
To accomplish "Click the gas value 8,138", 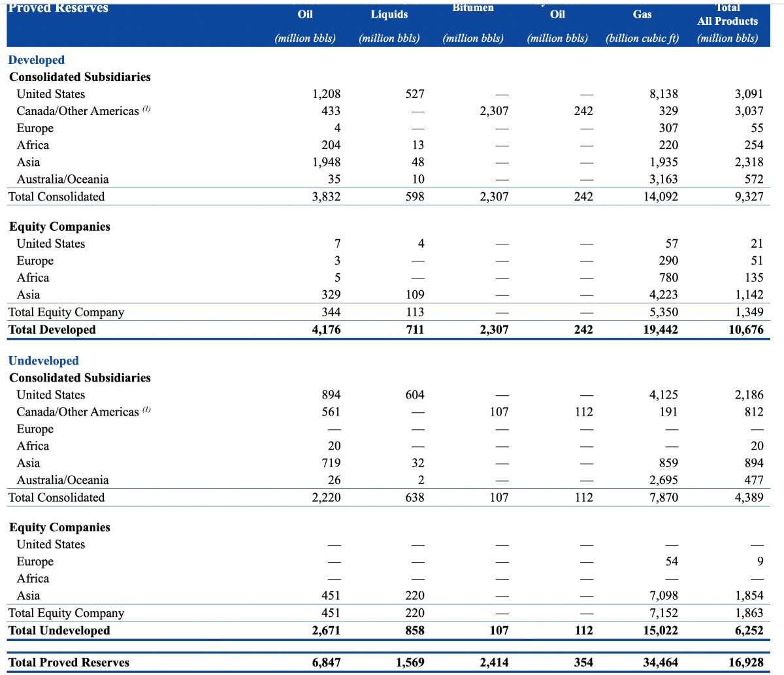I will tap(664, 94).
